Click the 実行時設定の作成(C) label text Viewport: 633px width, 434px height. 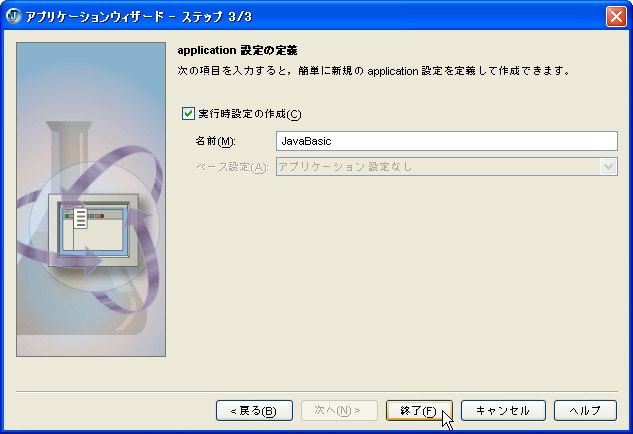point(248,114)
